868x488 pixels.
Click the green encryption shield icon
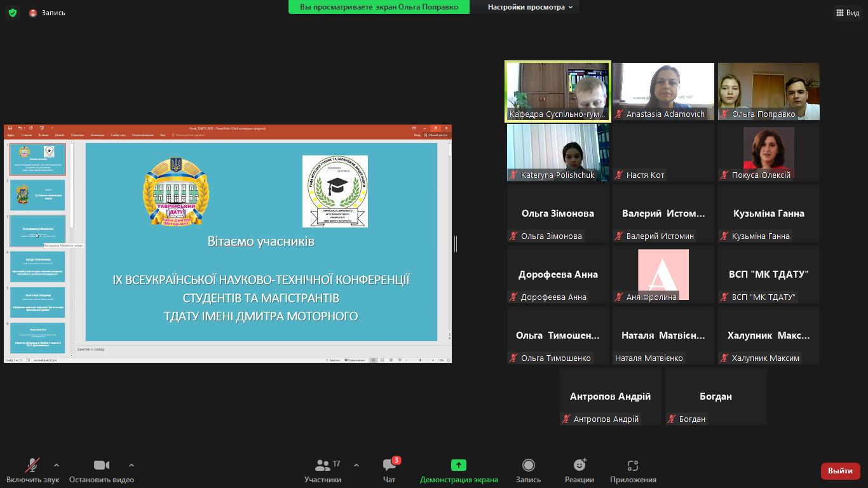click(13, 13)
